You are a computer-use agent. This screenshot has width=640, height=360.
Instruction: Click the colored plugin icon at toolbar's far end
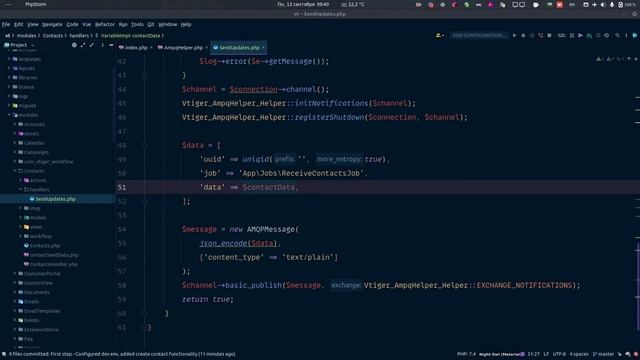635,36
